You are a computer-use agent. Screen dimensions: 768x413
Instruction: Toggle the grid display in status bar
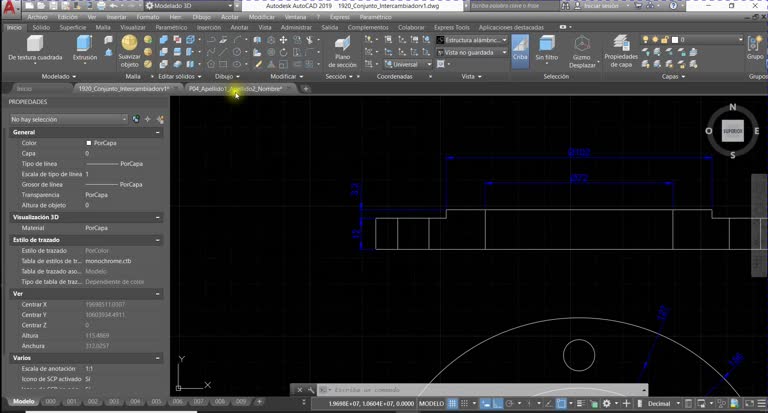coord(453,404)
